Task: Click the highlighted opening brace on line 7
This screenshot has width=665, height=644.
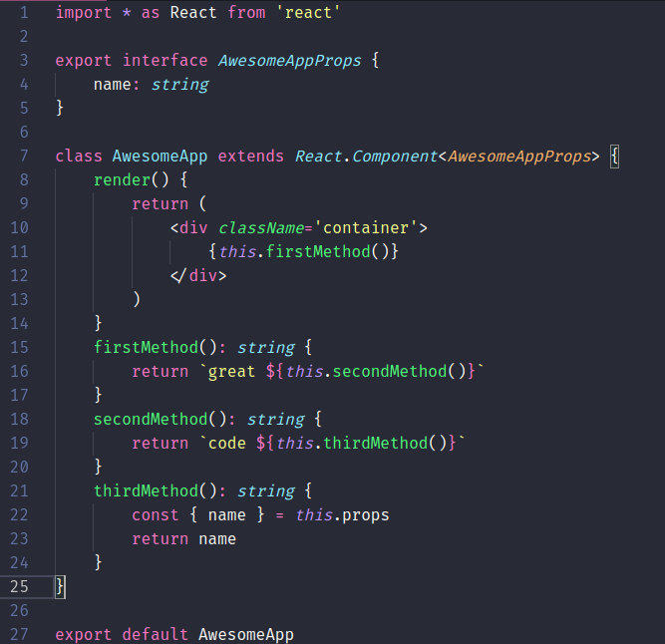Action: [614, 157]
